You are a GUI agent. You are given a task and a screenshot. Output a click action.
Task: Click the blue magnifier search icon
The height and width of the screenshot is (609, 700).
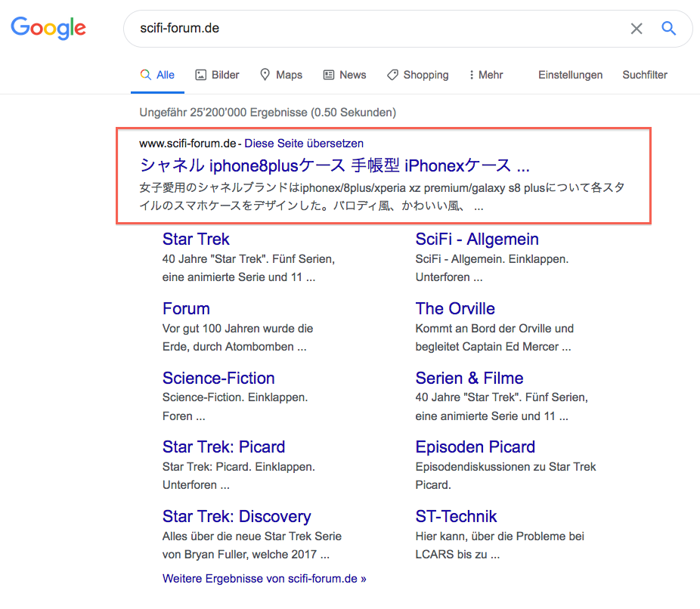(x=668, y=29)
